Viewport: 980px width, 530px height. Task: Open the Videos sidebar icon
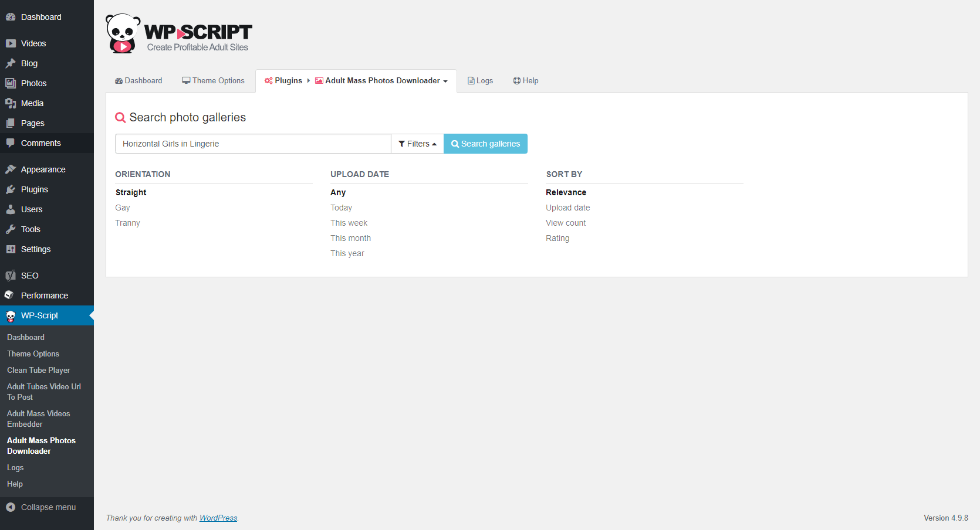11,43
